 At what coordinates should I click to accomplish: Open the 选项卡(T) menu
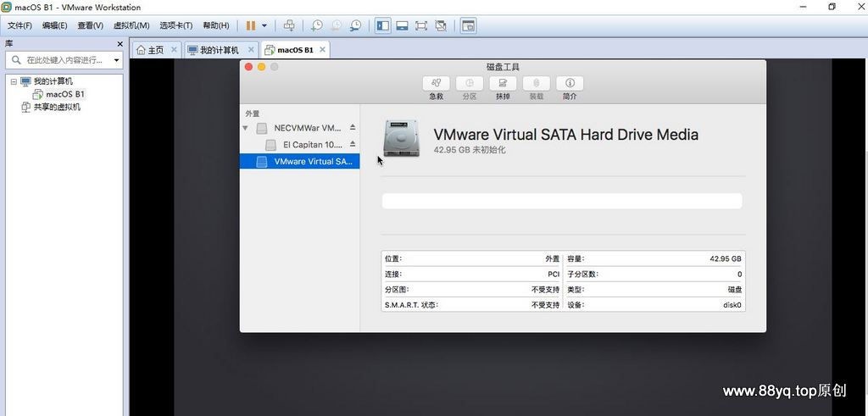click(176, 25)
